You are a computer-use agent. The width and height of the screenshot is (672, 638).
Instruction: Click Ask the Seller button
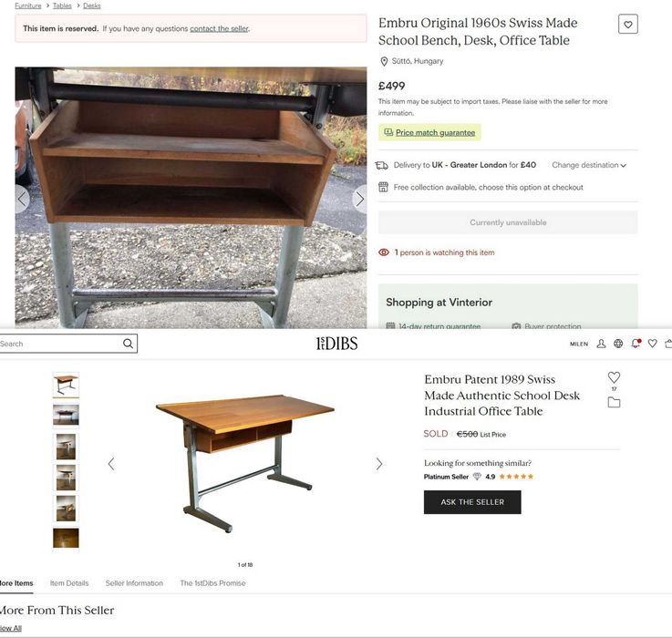click(472, 502)
